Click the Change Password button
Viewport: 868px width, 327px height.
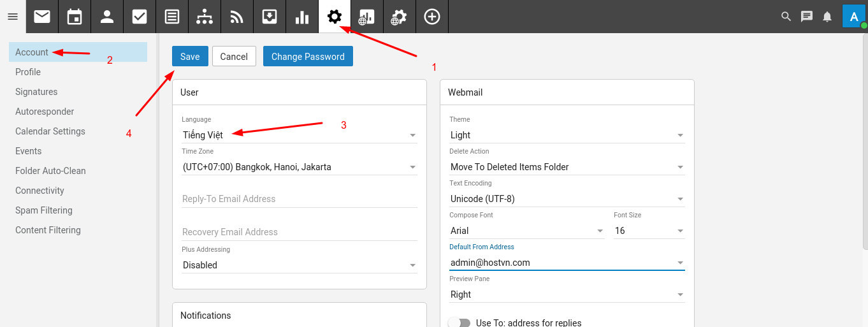(x=308, y=56)
